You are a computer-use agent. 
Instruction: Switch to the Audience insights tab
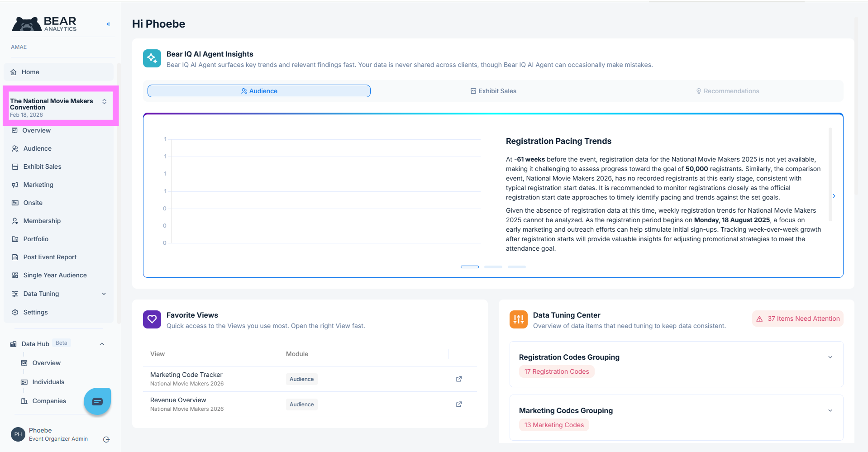259,91
